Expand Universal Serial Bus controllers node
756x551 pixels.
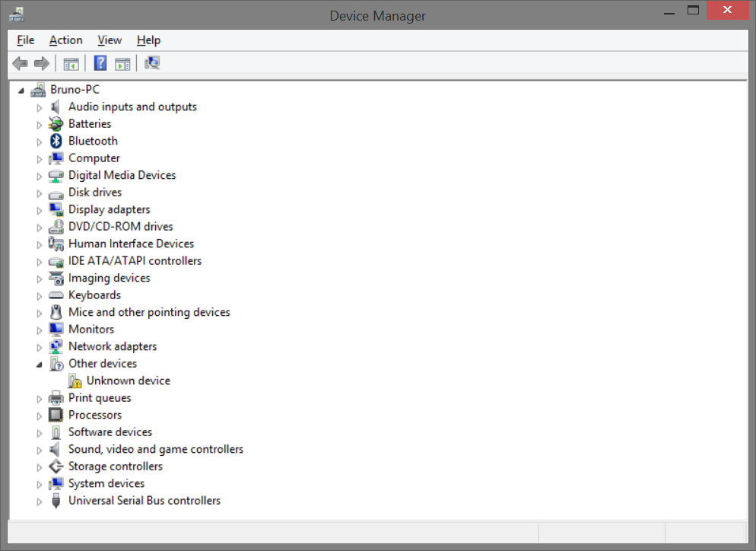pyautogui.click(x=40, y=502)
